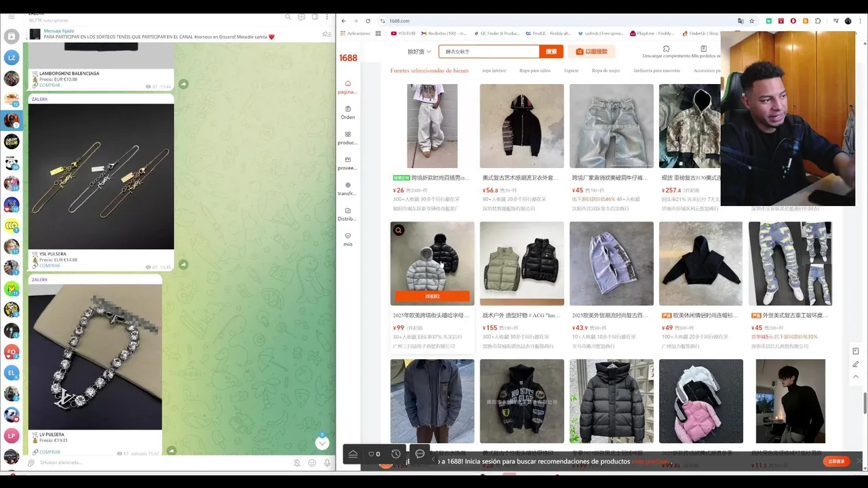
Task: Open the blue EL chat avatar
Action: pyautogui.click(x=11, y=373)
